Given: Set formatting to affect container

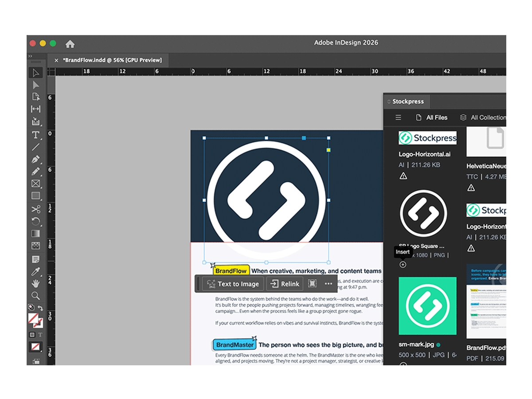Looking at the screenshot, I should tap(32, 335).
